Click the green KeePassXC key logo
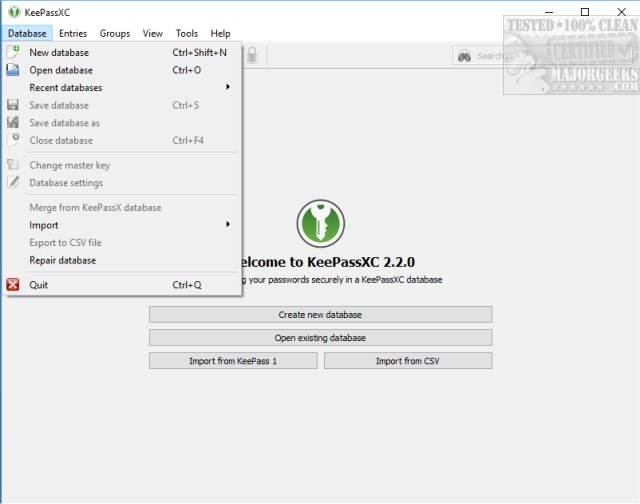640x504 pixels. [x=321, y=223]
